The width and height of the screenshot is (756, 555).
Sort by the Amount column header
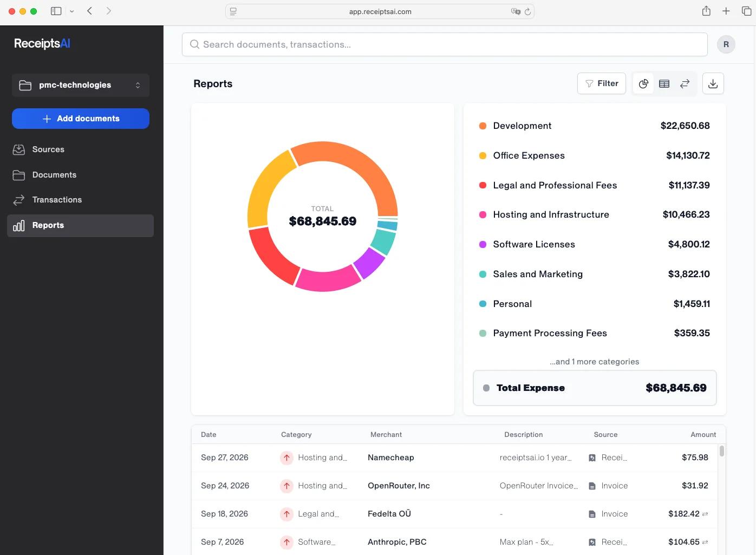tap(703, 434)
